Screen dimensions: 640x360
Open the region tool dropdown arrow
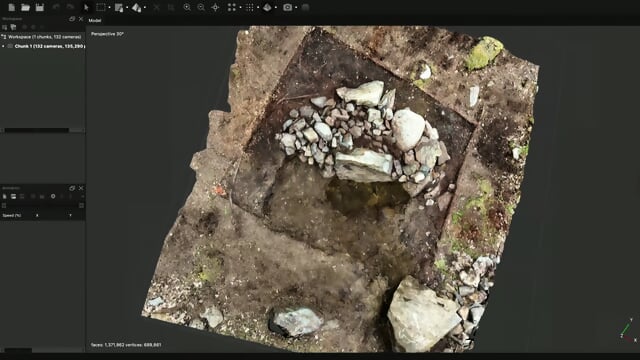click(127, 7)
